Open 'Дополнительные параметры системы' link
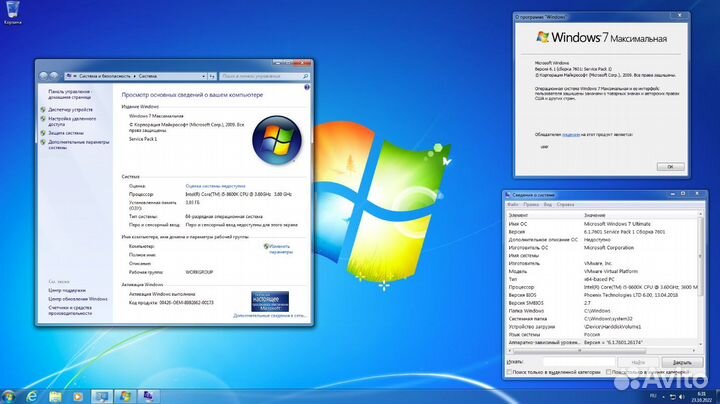Screen dimensions: 720x404 79,145
